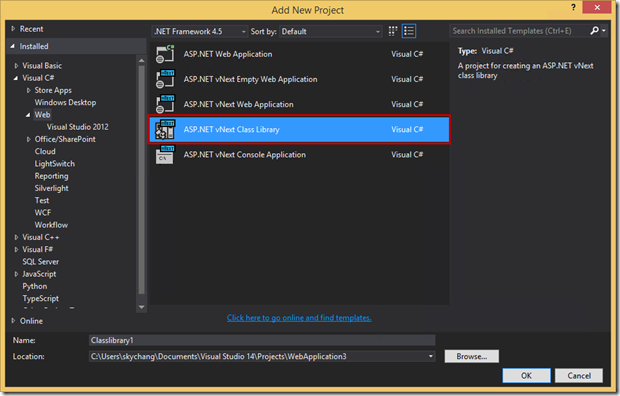Click the Browse... button
620x396 pixels.
click(x=472, y=356)
